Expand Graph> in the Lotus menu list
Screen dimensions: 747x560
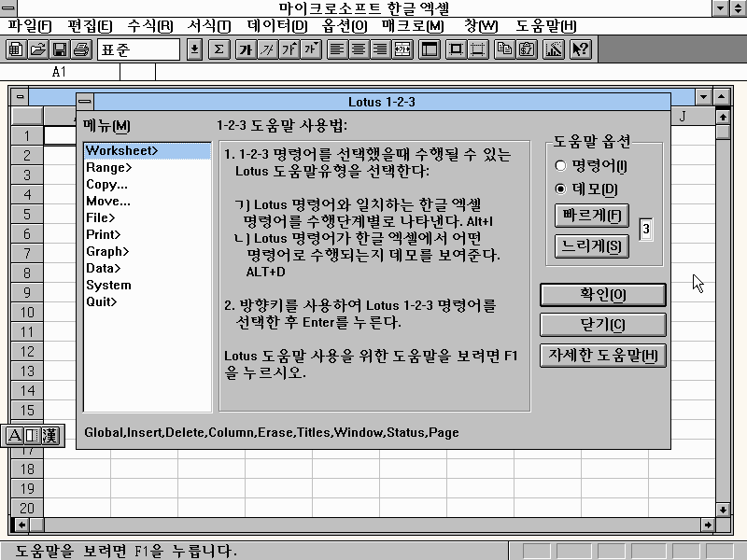coord(148,251)
